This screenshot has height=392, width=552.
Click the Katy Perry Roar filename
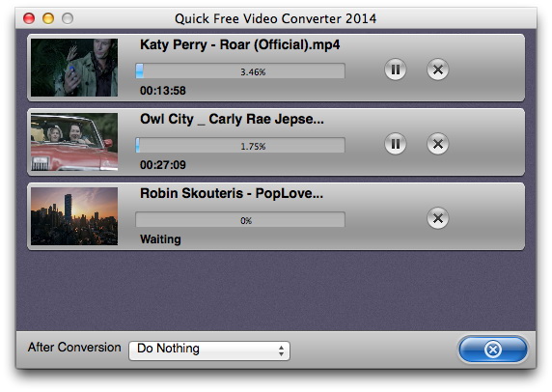240,45
